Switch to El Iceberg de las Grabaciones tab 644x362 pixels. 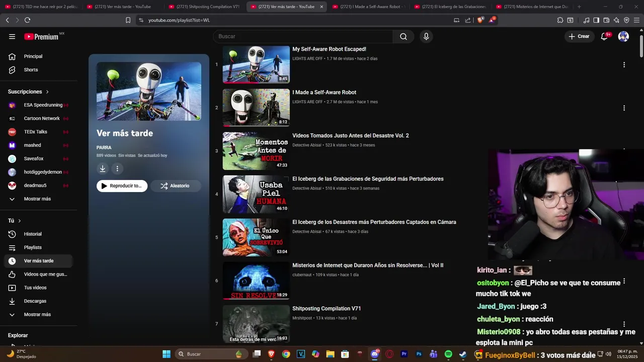pyautogui.click(x=450, y=7)
